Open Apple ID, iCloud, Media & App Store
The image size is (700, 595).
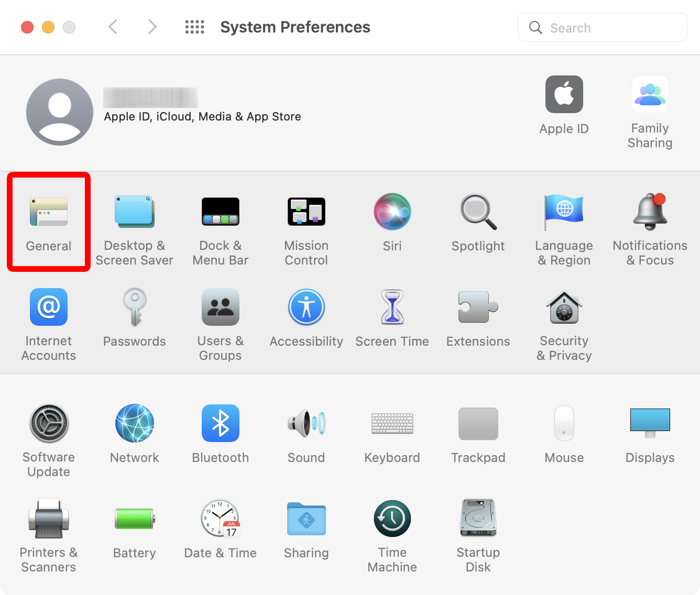(x=202, y=116)
